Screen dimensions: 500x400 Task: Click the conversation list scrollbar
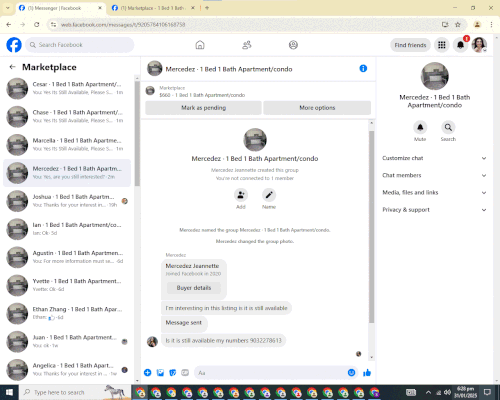coord(137,133)
